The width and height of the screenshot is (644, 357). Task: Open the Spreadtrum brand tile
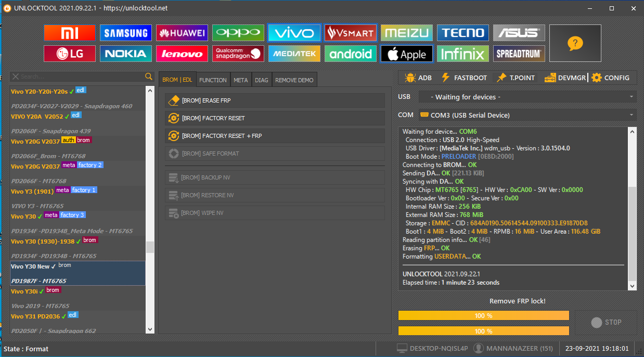tap(519, 54)
